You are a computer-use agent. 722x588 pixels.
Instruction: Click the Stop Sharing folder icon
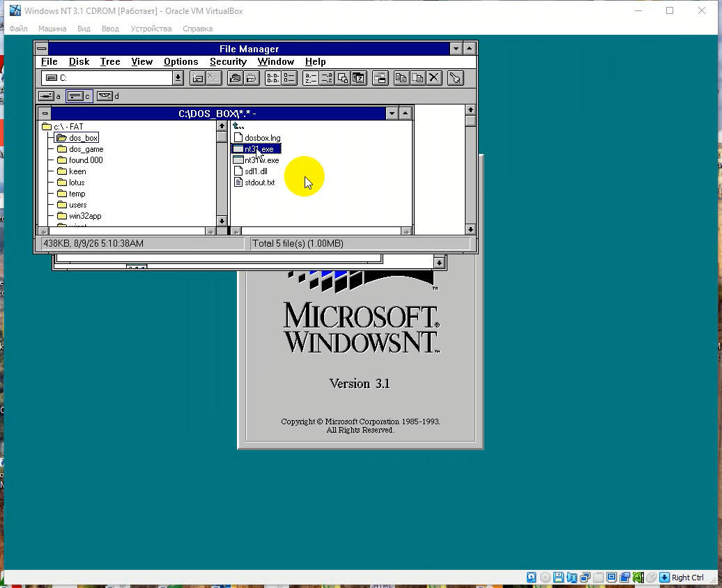[252, 78]
